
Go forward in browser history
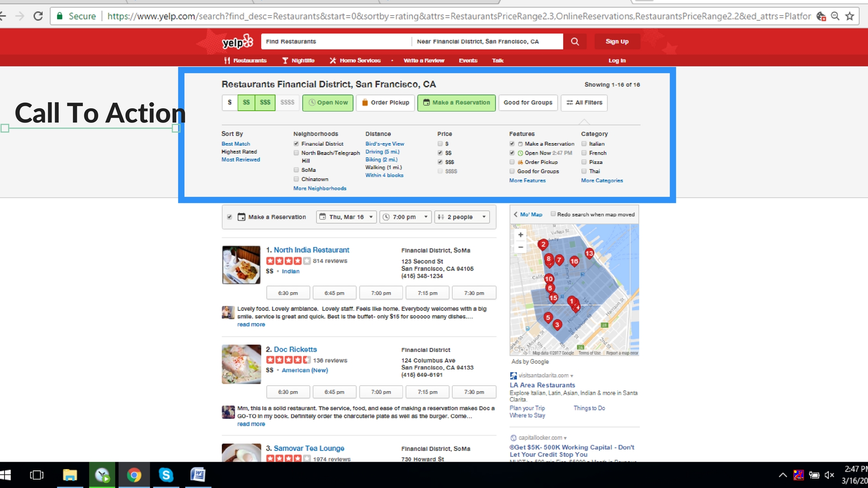pos(20,16)
